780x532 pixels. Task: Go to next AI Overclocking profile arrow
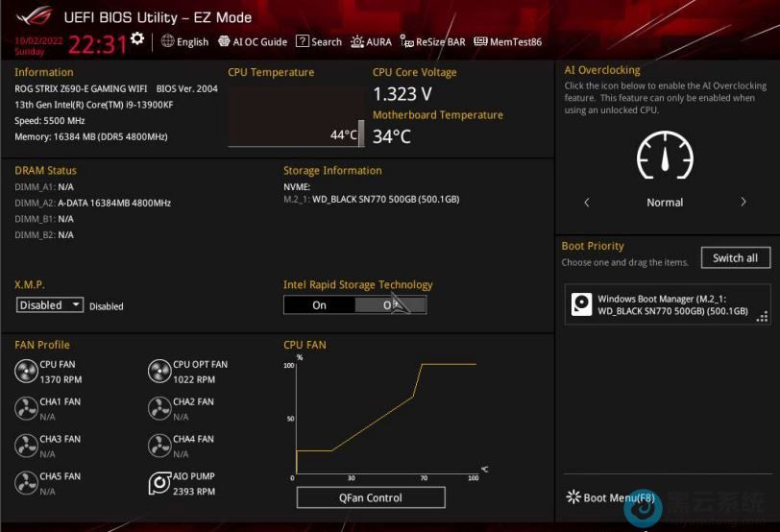point(743,203)
